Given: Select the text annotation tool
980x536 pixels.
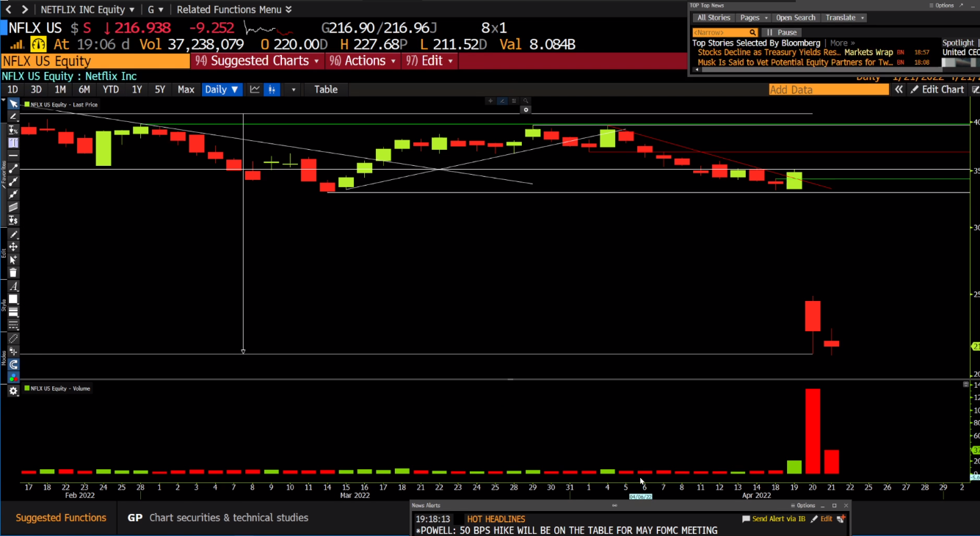Looking at the screenshot, I should pos(13,287).
